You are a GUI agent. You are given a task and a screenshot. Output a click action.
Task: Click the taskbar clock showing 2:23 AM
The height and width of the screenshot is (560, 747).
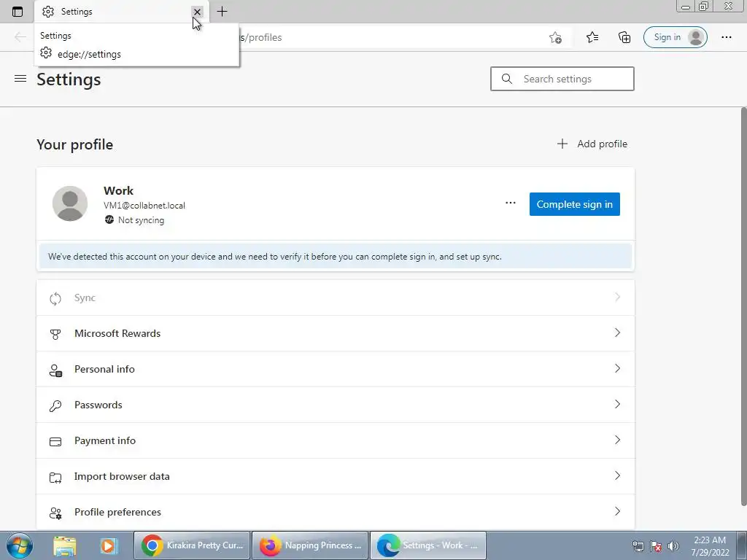pos(710,546)
